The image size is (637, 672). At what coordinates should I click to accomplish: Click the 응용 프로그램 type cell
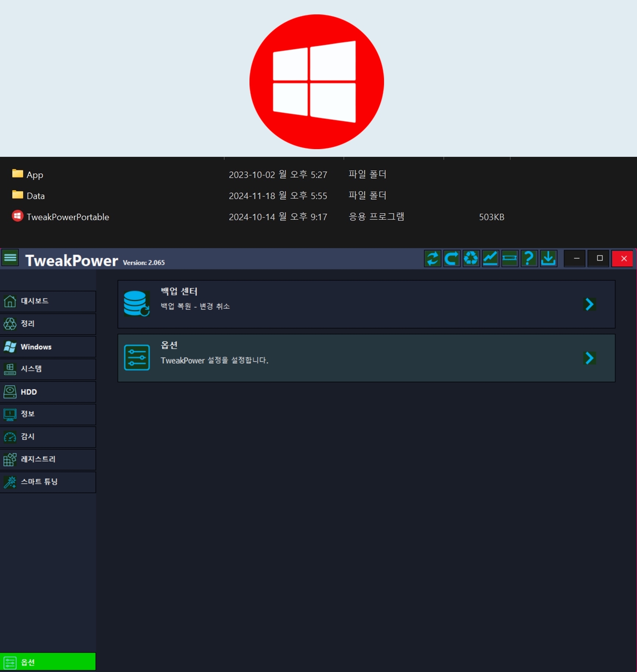(376, 217)
